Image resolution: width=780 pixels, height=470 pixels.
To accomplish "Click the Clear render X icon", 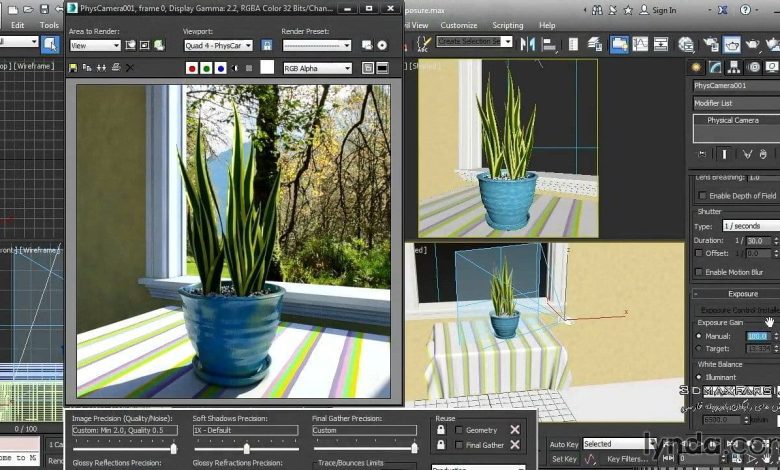I will click(129, 68).
